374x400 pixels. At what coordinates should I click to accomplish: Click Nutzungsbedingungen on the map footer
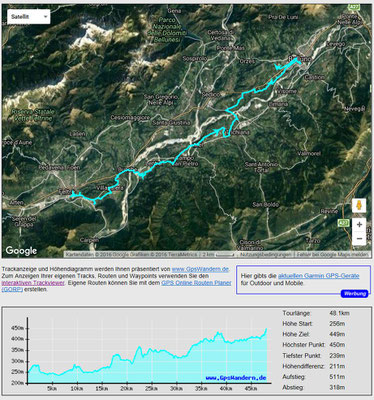click(x=265, y=255)
